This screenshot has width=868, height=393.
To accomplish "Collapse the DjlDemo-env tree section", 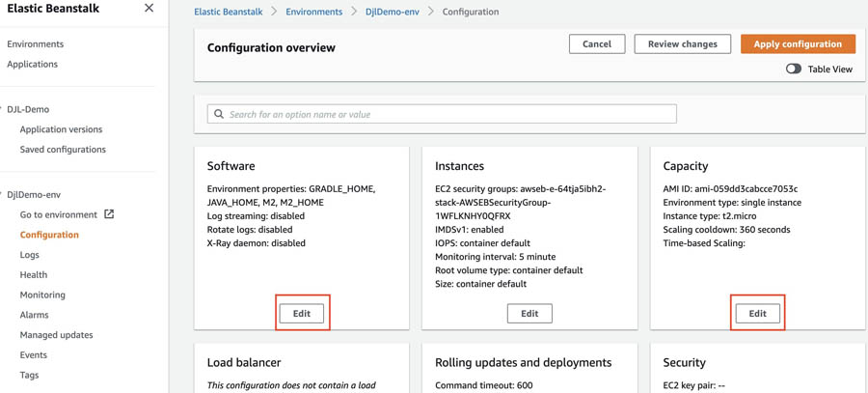I will tap(2, 194).
